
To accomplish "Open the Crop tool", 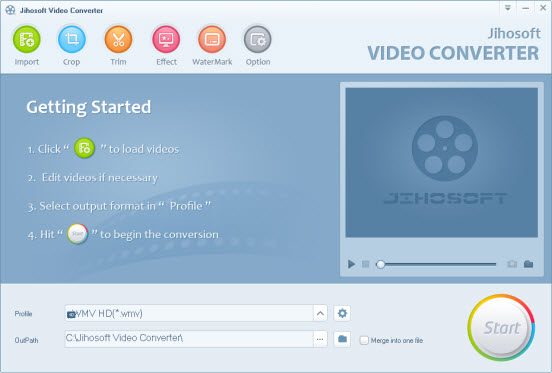I will coord(71,39).
